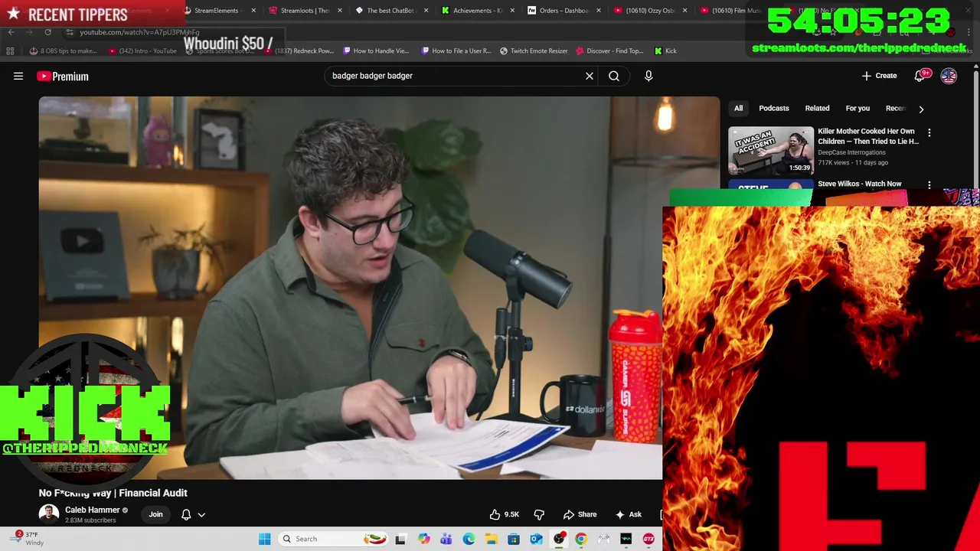This screenshot has height=551, width=980.
Task: Open 'How to Handle Vie...' bookmark
Action: pos(376,51)
